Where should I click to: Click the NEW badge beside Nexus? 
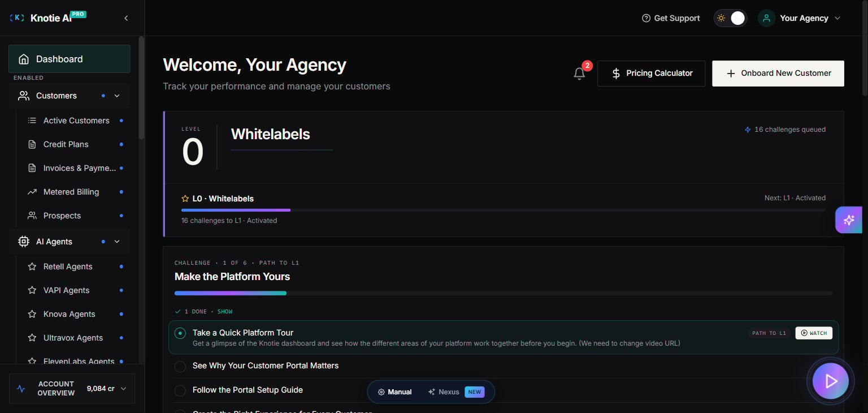pyautogui.click(x=475, y=392)
